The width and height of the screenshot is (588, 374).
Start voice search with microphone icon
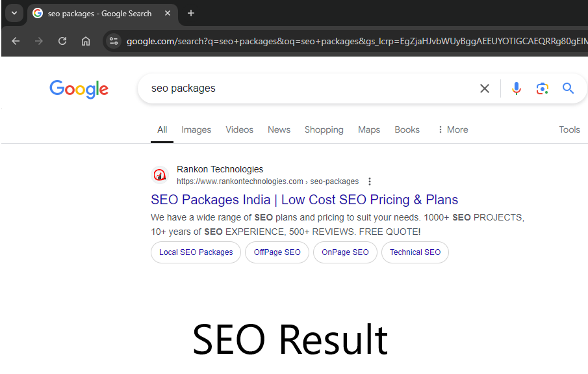[517, 88]
